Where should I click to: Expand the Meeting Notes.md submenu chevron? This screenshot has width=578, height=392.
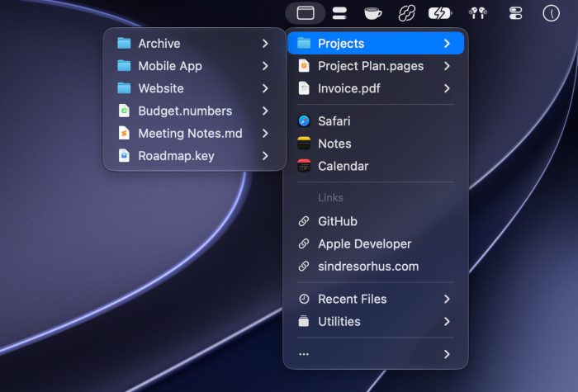pos(265,134)
